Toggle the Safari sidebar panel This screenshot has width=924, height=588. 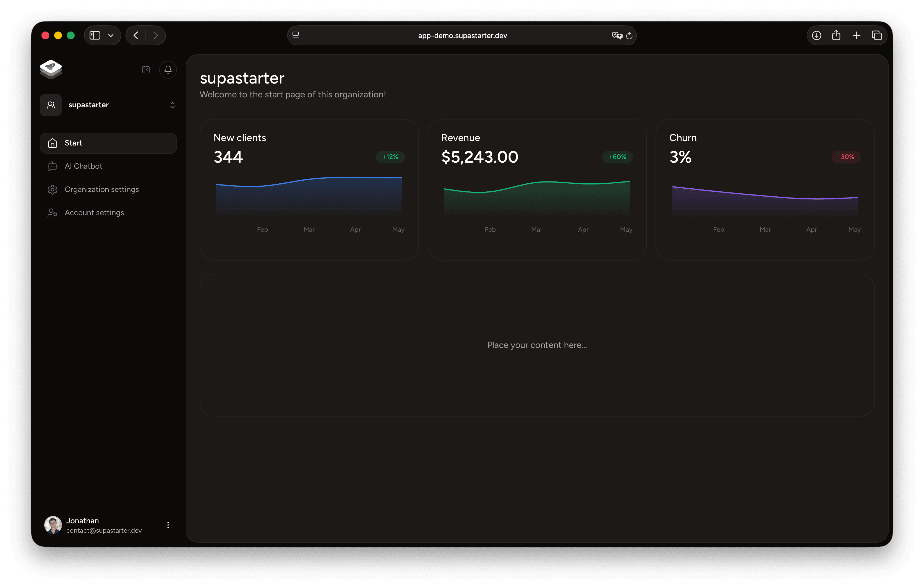coord(95,35)
